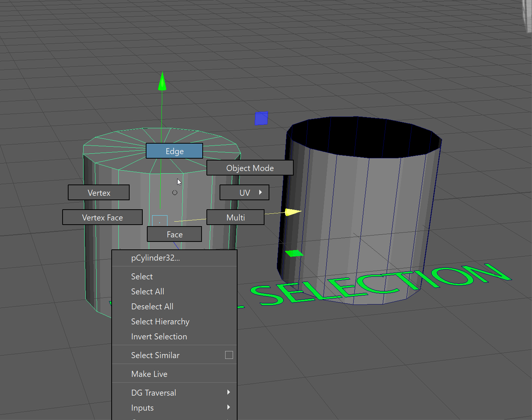
Task: Pick Multi component mode
Action: coord(235,217)
